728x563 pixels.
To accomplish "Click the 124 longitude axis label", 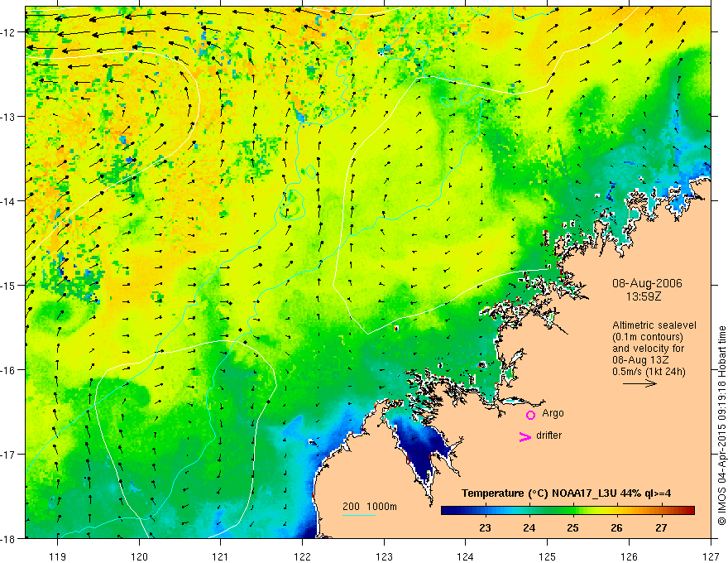I will [x=465, y=556].
